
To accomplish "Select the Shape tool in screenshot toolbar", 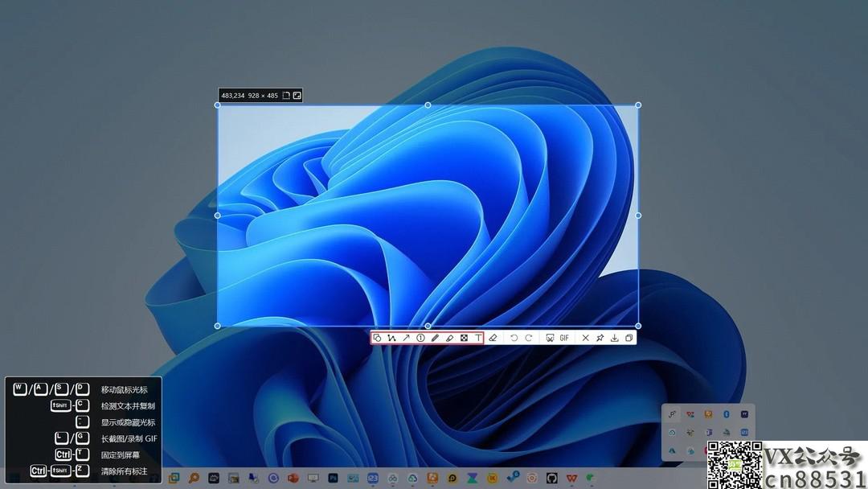I will click(377, 338).
